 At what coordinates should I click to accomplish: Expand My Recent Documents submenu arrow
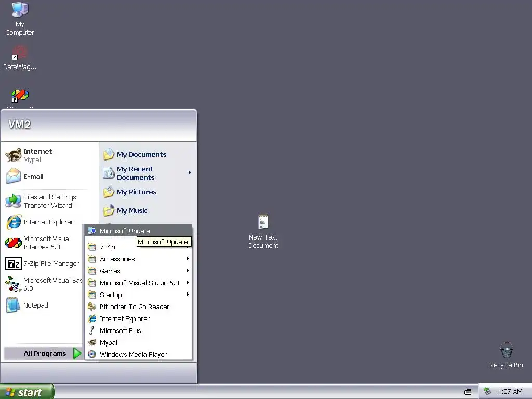(x=189, y=173)
